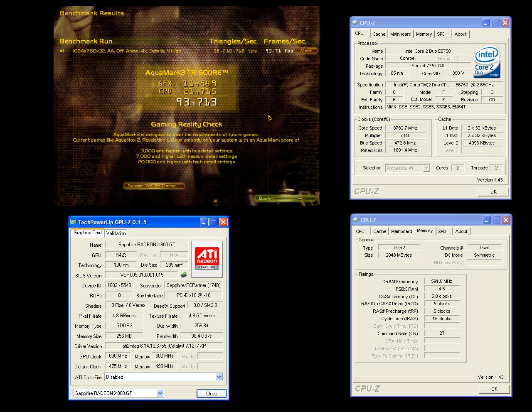Screen dimensions: 532x412
Task: Click the Bus Speed 472.8 MHz value
Action: click(x=405, y=143)
